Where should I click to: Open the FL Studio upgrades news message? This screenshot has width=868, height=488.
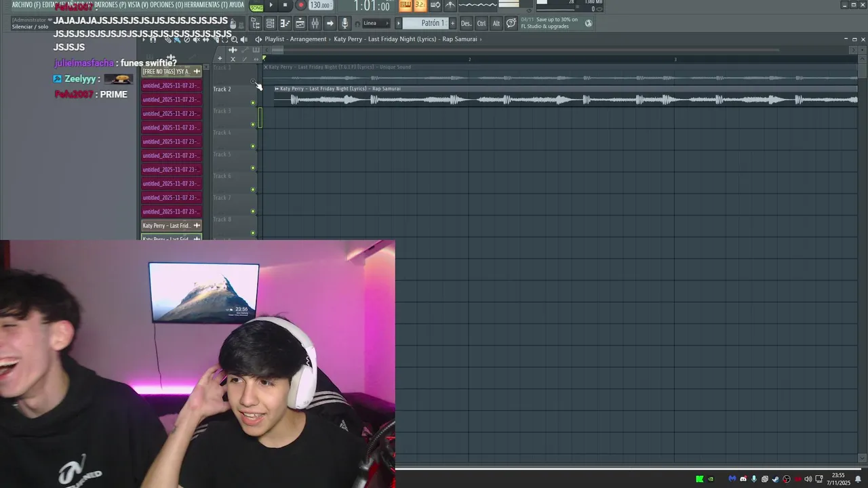tap(549, 23)
